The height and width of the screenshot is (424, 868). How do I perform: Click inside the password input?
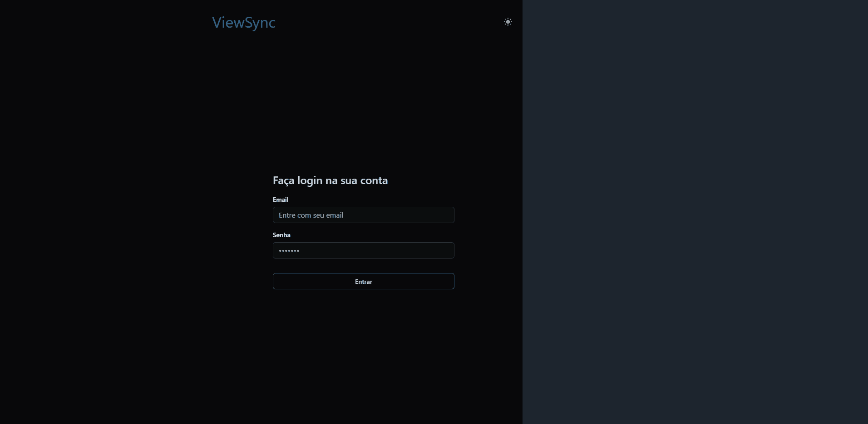pos(363,250)
